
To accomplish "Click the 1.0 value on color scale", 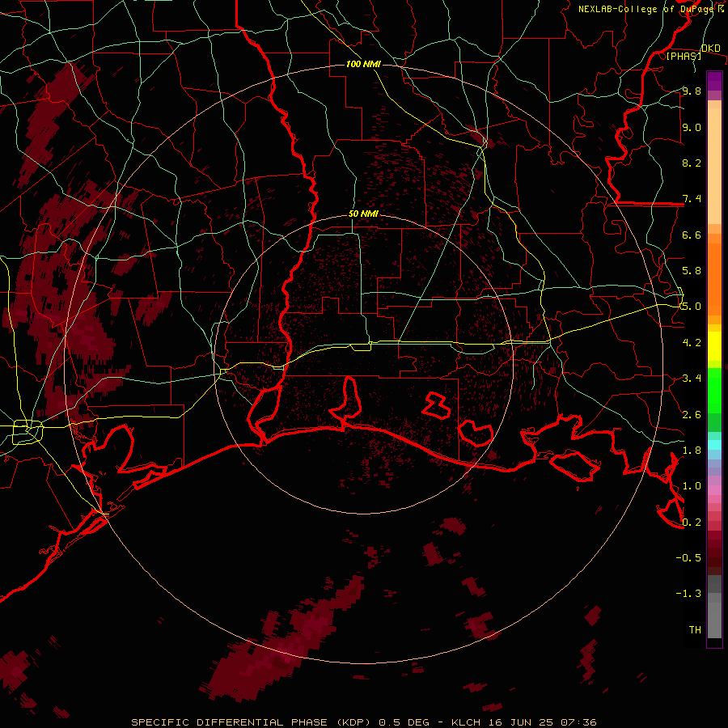I will [x=692, y=486].
